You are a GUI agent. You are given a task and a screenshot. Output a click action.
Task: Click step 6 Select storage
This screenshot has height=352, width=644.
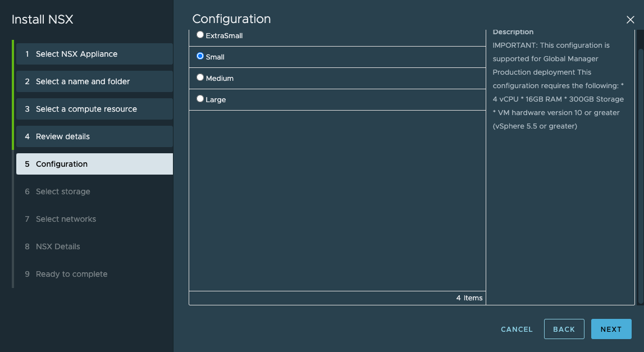coord(94,191)
